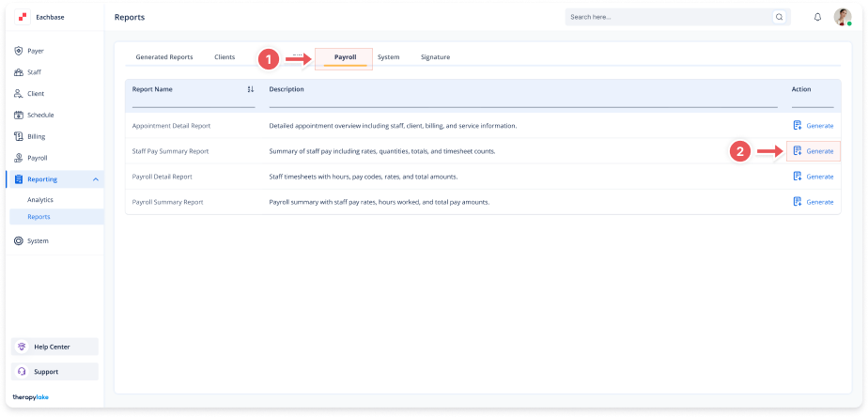Open System via its gear icon
Image resolution: width=868 pixels, height=417 pixels.
(x=18, y=240)
